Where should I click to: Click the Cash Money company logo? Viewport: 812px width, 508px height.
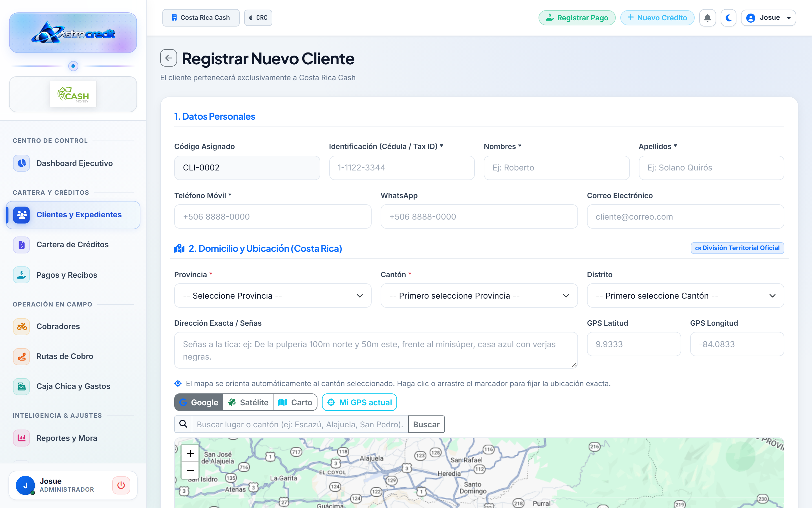(73, 94)
